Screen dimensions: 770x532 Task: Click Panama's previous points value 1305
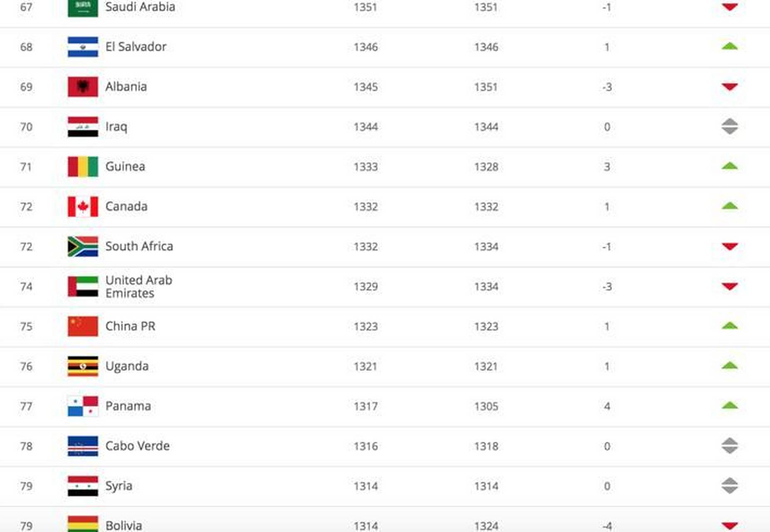coord(486,406)
